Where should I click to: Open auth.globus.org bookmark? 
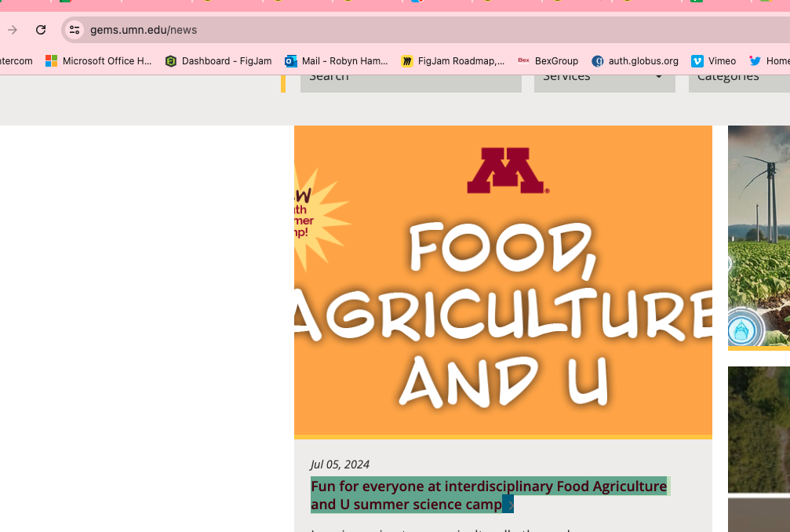(x=635, y=60)
